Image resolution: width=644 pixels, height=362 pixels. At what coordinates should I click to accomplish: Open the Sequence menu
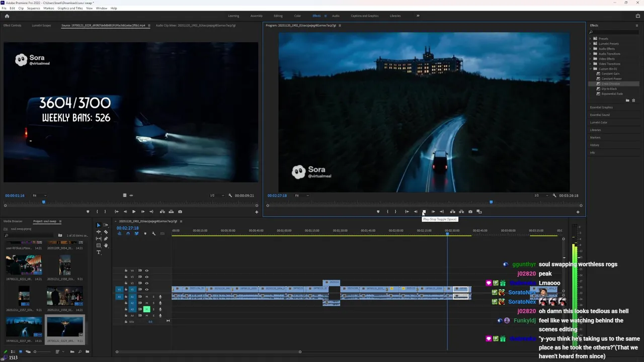33,8
